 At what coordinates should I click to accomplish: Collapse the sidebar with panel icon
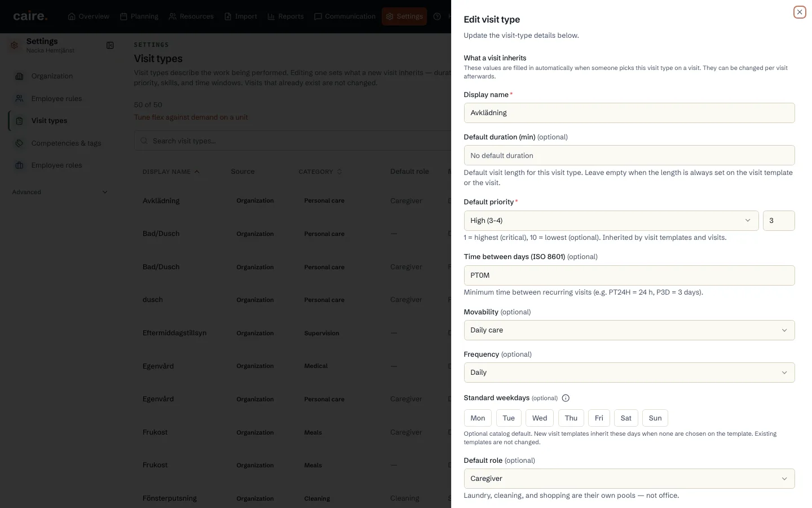[110, 45]
